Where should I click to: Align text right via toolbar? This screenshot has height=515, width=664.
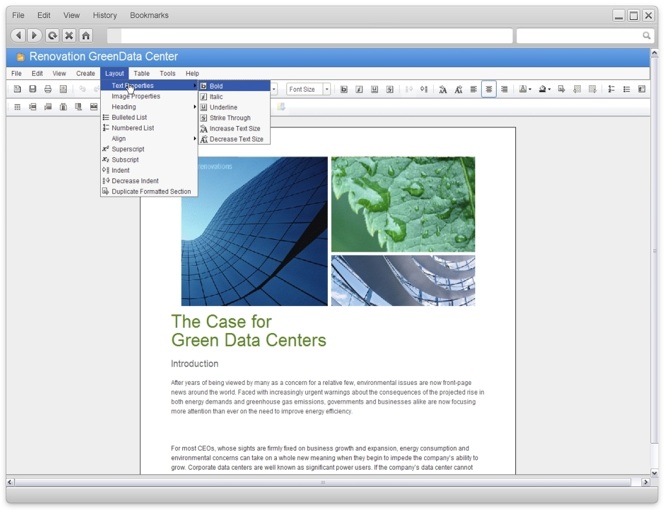(x=504, y=89)
